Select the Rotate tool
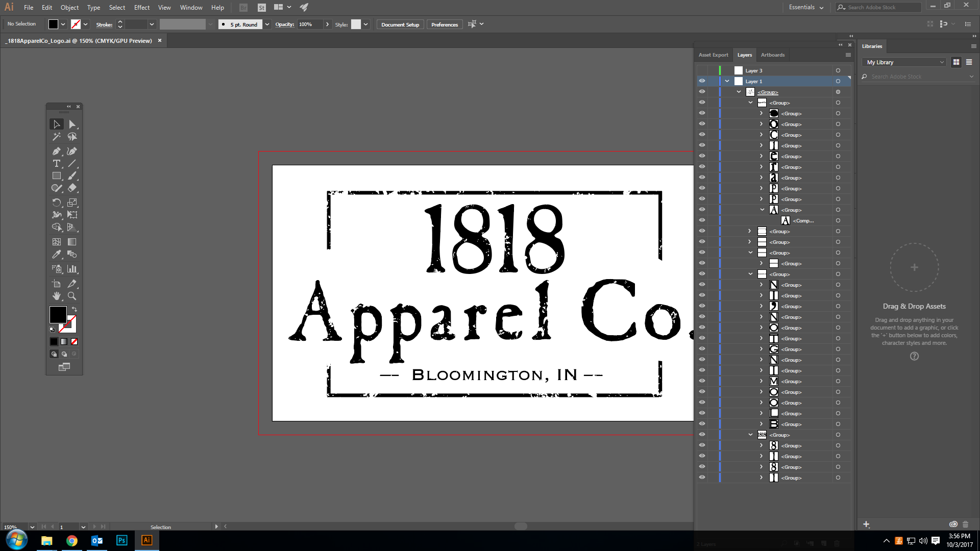 click(56, 203)
